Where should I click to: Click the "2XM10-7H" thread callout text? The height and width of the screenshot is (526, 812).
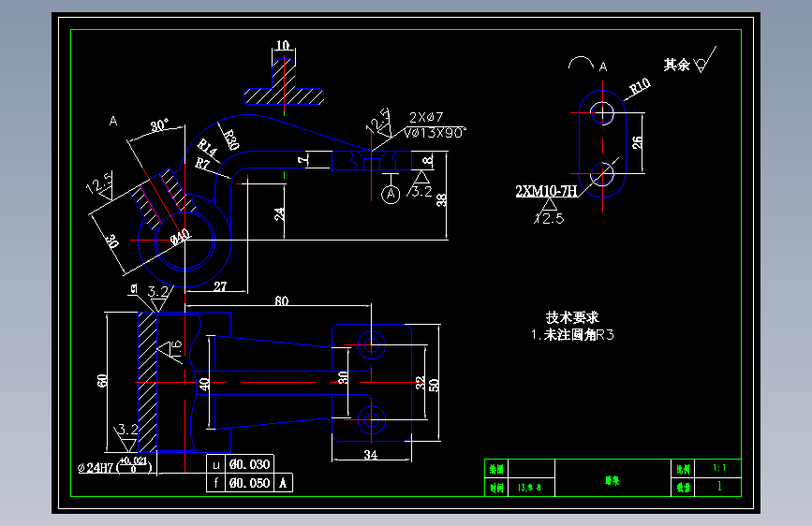tap(546, 191)
